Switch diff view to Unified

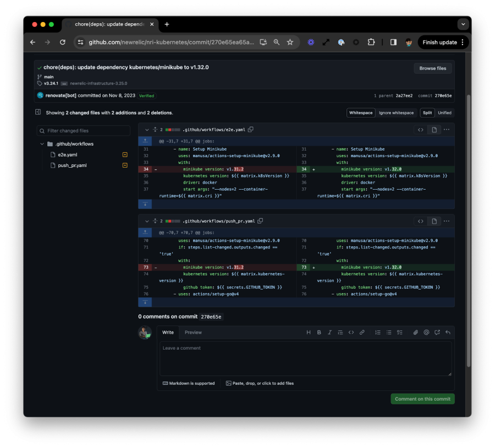point(444,113)
